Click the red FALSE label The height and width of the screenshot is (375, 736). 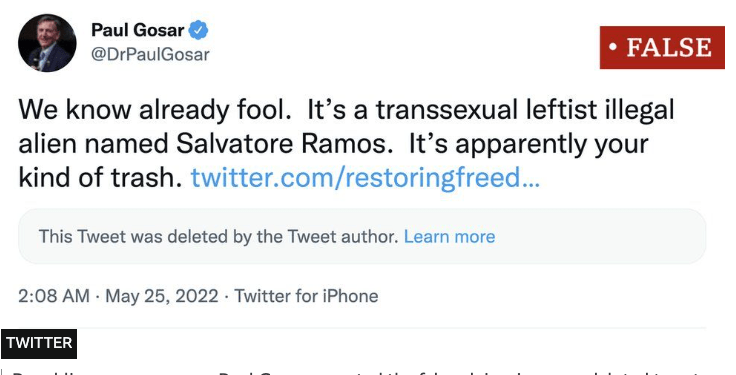(662, 47)
